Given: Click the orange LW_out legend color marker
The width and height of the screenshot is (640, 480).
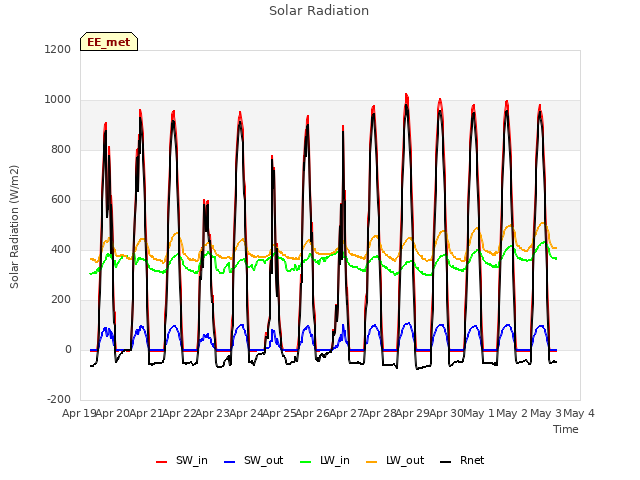Looking at the screenshot, I should pyautogui.click(x=372, y=462).
